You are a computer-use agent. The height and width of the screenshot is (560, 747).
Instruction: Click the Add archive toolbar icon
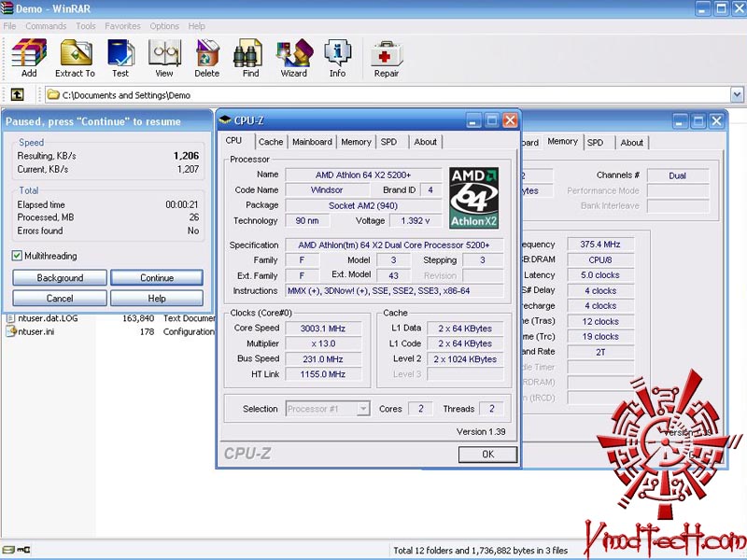(29, 58)
